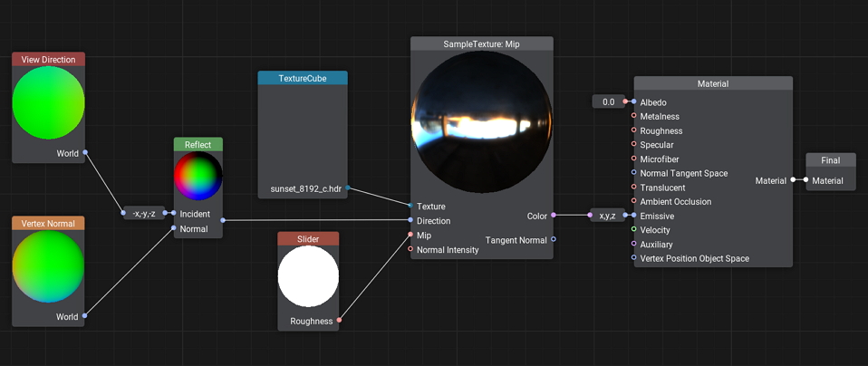Click the x,y,z swizzle node
This screenshot has width=868, height=366.
(607, 216)
